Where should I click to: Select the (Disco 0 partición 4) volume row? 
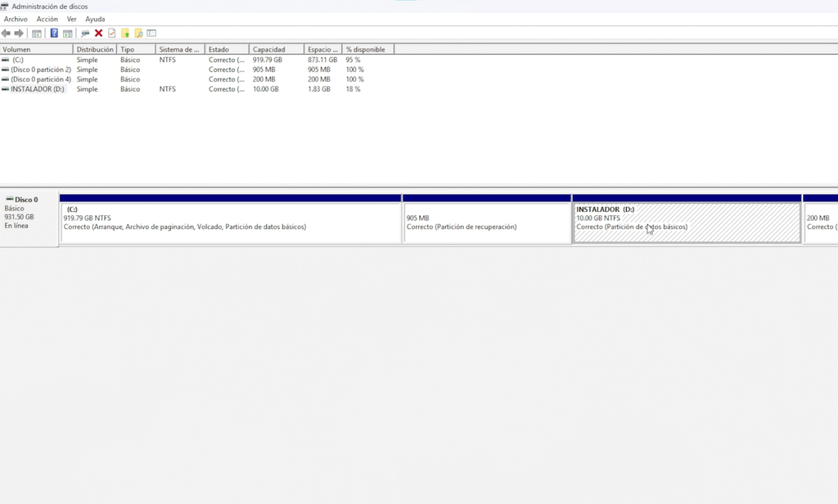point(41,79)
